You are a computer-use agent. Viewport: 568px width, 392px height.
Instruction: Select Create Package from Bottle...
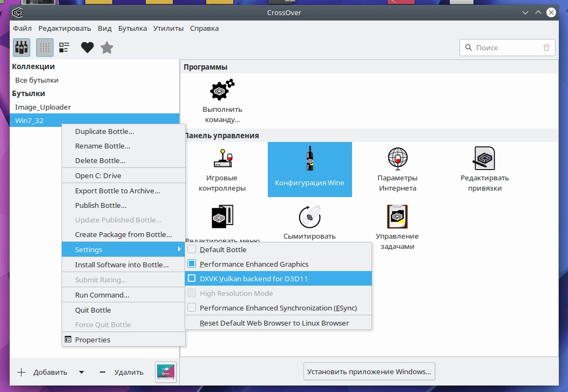tap(124, 234)
